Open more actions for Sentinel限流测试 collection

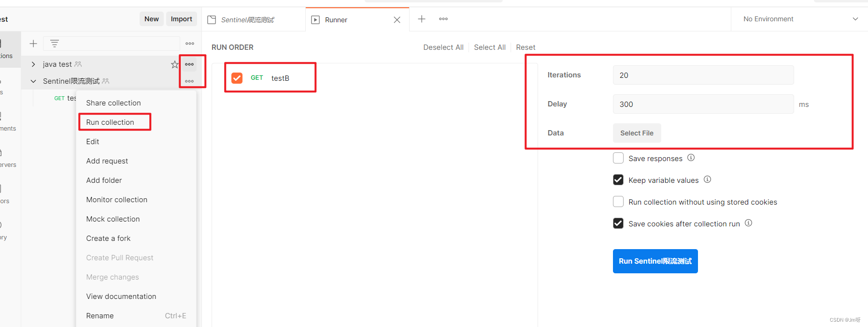coord(189,81)
